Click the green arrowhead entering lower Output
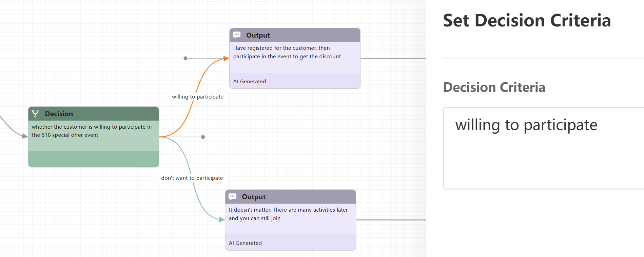This screenshot has width=644, height=257. [x=222, y=220]
